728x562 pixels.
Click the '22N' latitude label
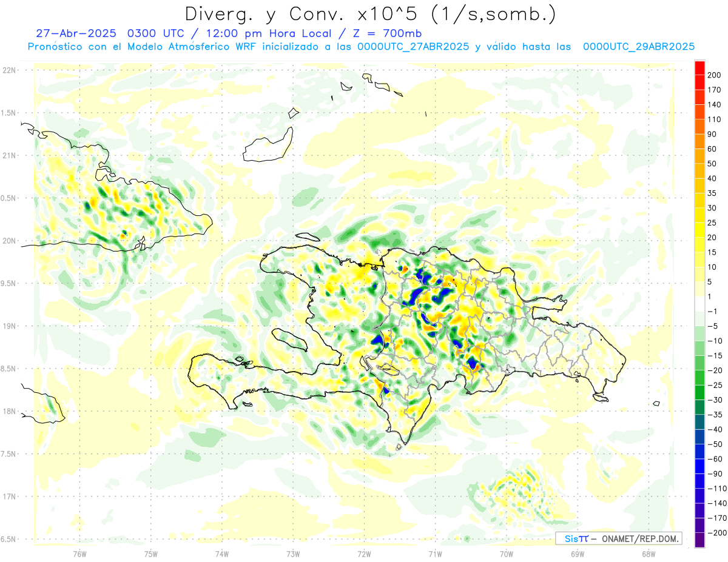tap(8, 70)
